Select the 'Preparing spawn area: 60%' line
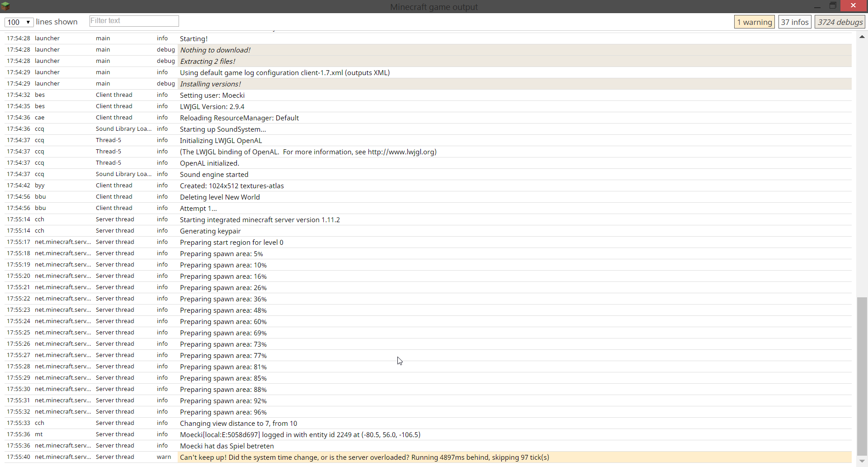The image size is (868, 467). [428, 321]
